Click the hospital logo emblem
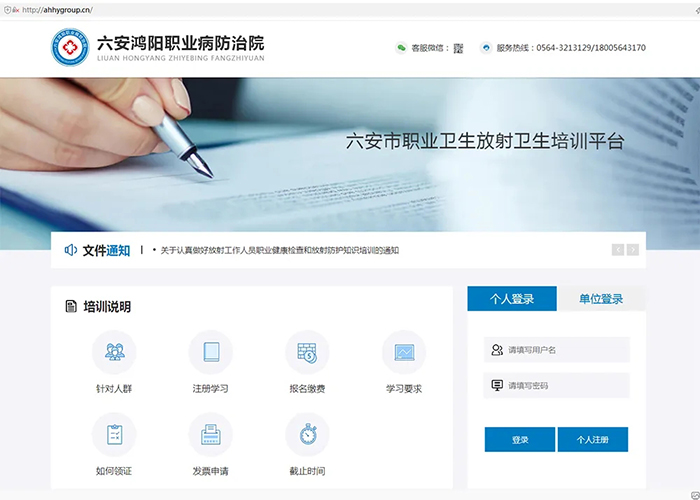 (70, 47)
